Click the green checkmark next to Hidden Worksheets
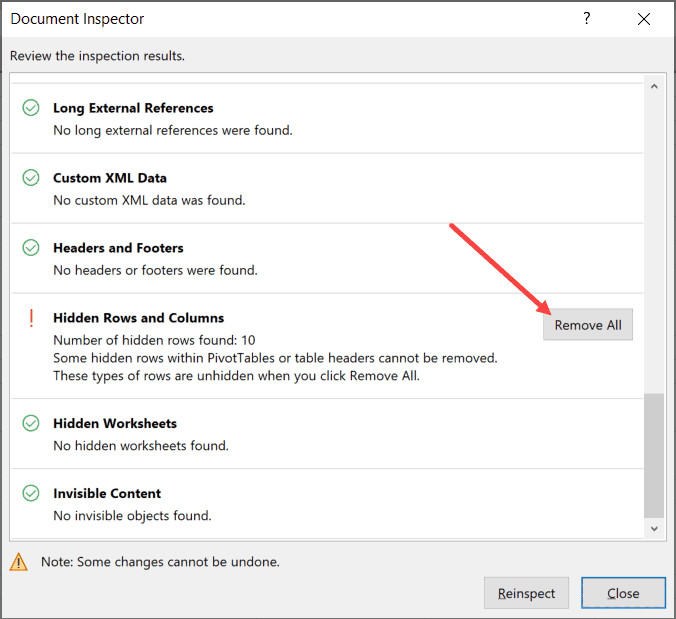Image resolution: width=676 pixels, height=619 pixels. click(31, 424)
